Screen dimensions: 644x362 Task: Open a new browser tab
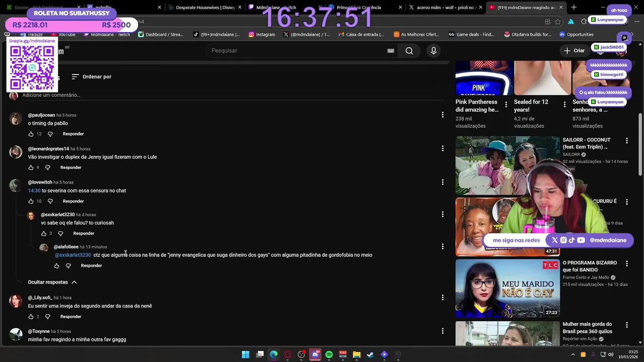click(x=574, y=8)
